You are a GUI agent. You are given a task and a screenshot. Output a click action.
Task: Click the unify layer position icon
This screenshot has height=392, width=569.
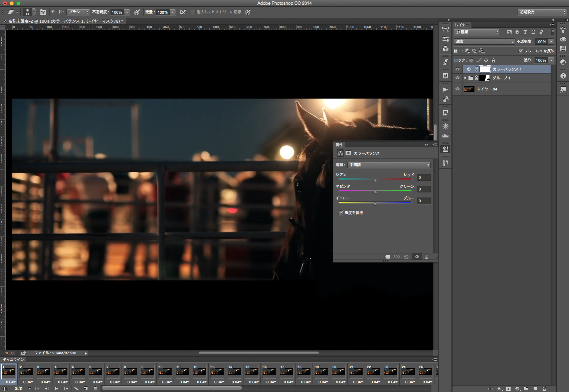467,51
